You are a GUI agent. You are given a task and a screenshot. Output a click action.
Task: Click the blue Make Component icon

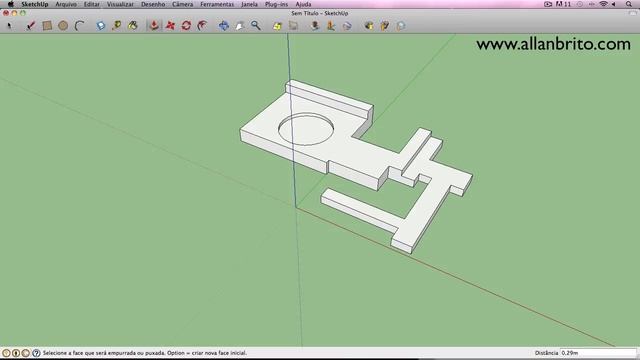pyautogui.click(x=100, y=26)
